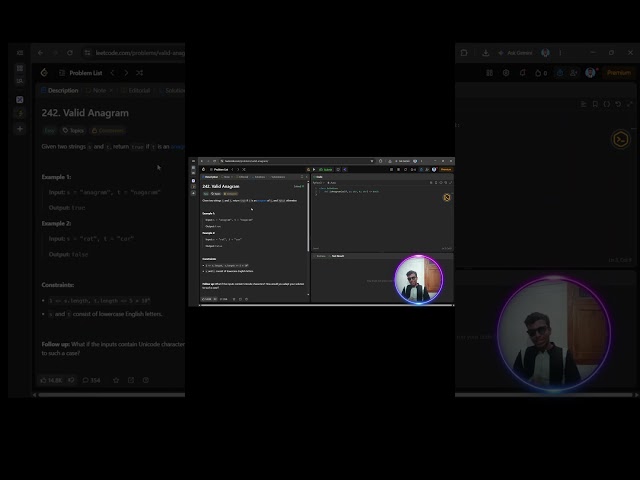This screenshot has height=480, width=640.
Task: Click purple square icon in dimmed left sidebar
Action: point(20,100)
